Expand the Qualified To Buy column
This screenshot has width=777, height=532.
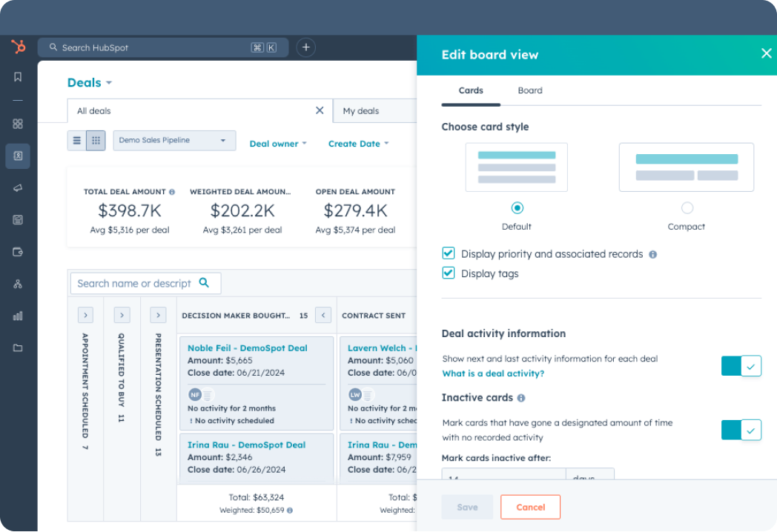point(122,315)
